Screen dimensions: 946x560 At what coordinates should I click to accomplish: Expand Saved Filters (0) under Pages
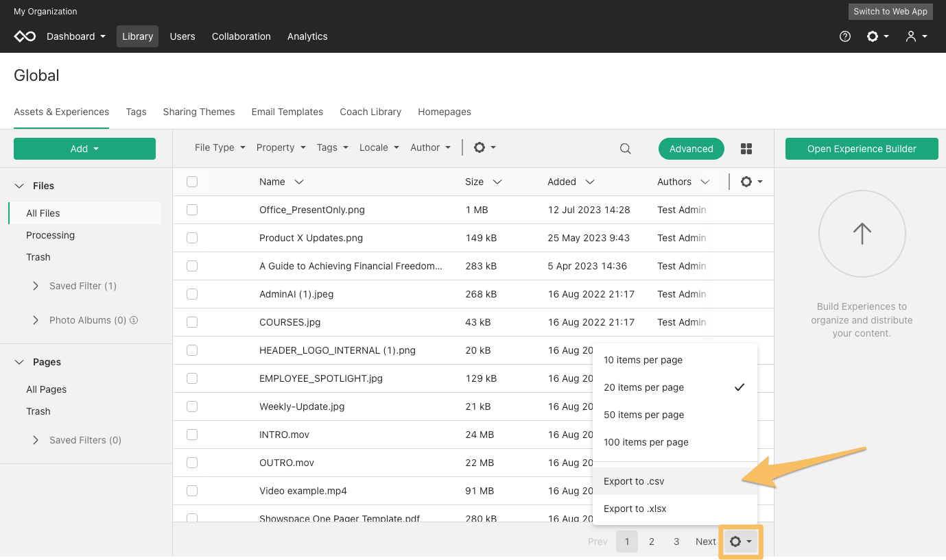[36, 440]
